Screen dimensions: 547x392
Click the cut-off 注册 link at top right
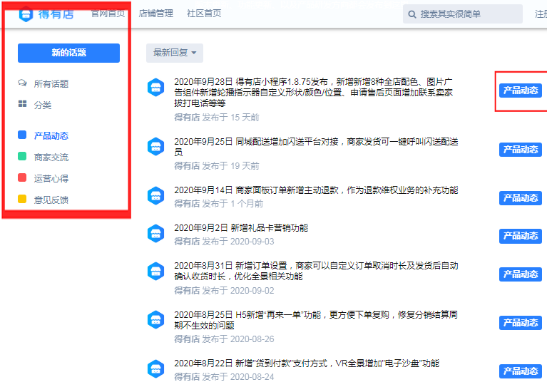pos(541,14)
